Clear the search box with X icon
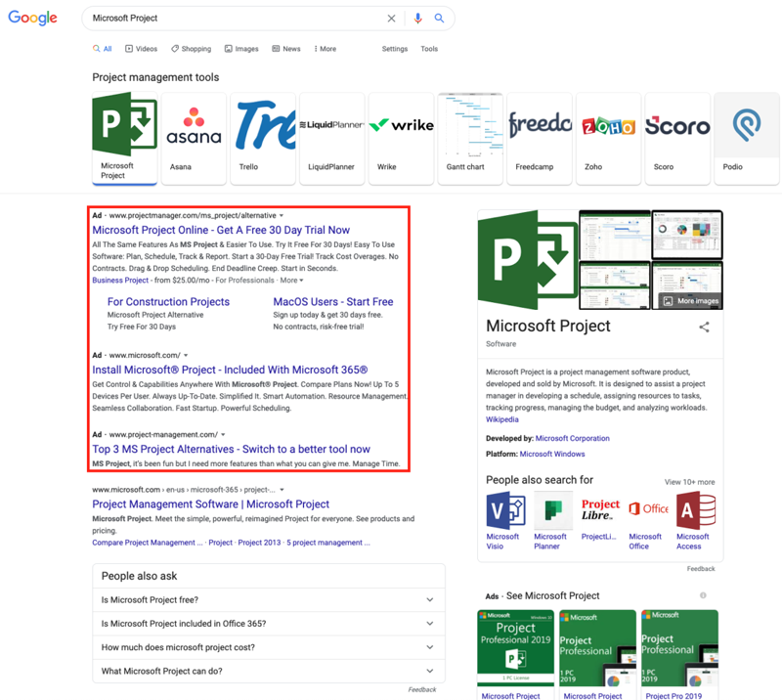This screenshot has height=700, width=782. pyautogui.click(x=392, y=19)
